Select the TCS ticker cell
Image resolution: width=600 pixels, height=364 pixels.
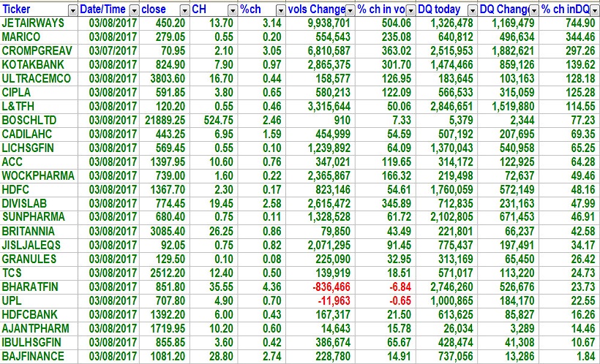(13, 273)
